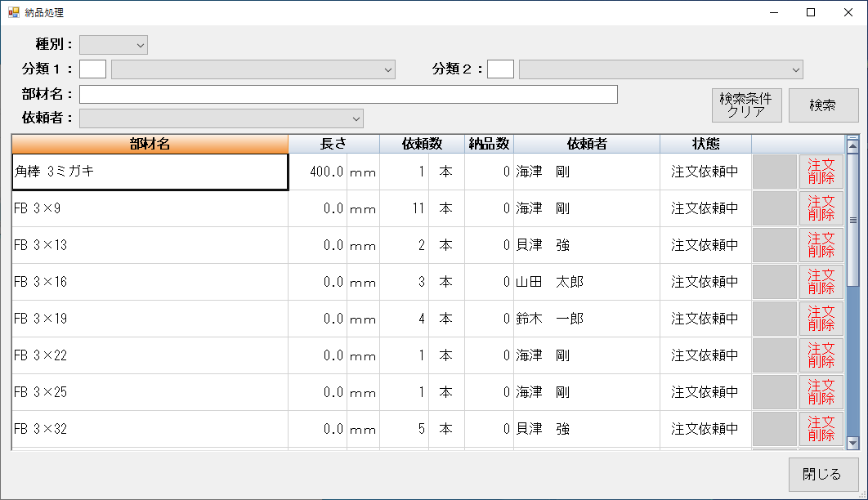Image resolution: width=868 pixels, height=500 pixels.
Task: Click 注文削除 for FB 3×13 row
Action: click(x=821, y=245)
